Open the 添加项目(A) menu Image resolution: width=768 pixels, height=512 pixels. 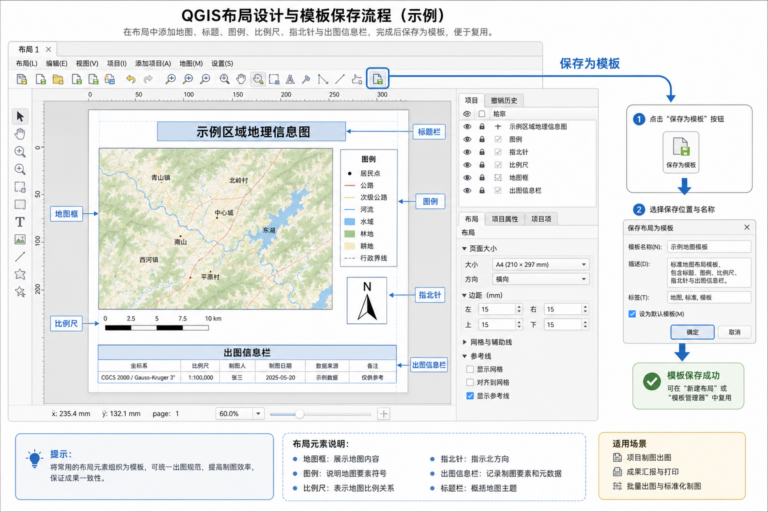153,63
